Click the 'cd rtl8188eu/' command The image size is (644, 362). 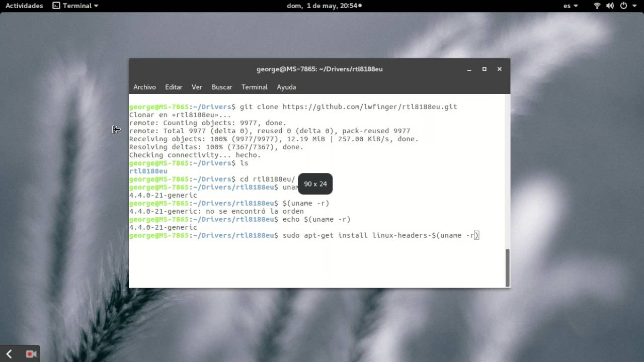point(267,179)
